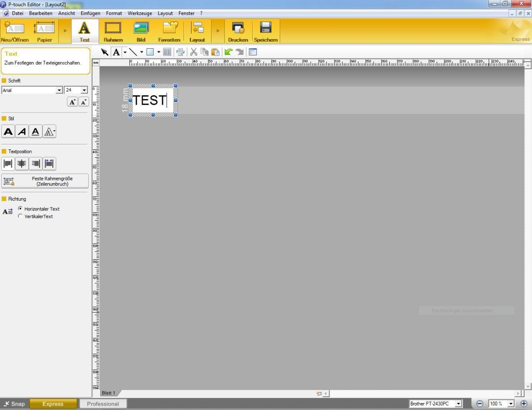Click the Neu/Öffnen icon
This screenshot has width=532, height=410.
coord(15,28)
